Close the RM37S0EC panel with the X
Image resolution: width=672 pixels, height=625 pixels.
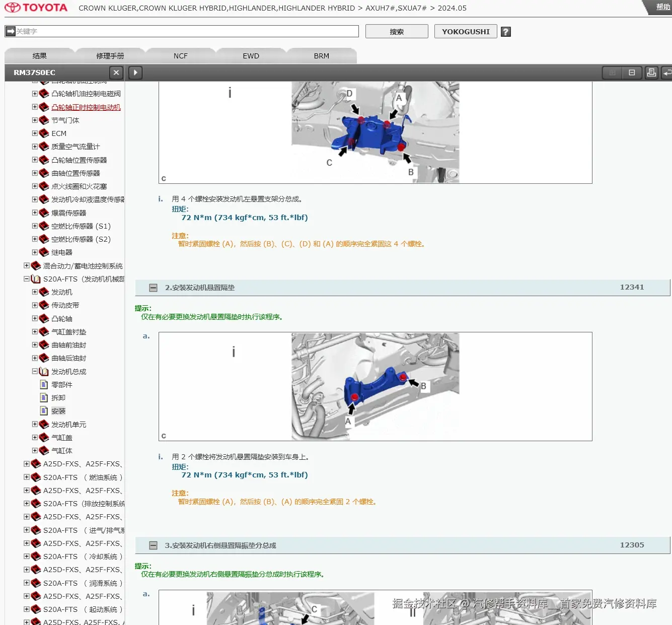pyautogui.click(x=116, y=73)
